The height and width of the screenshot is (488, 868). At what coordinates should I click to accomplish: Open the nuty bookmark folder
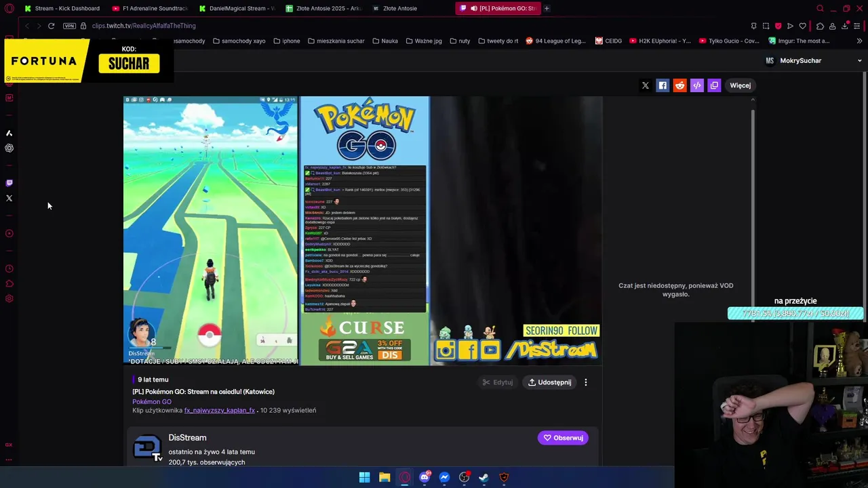click(x=459, y=41)
